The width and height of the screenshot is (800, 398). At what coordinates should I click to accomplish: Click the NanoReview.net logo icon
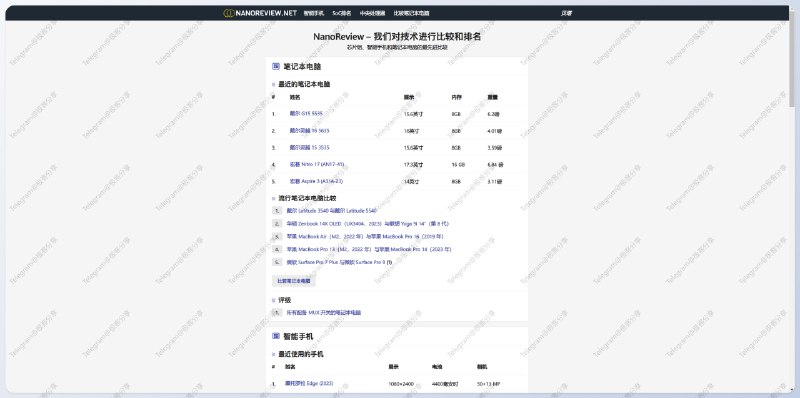[229, 13]
